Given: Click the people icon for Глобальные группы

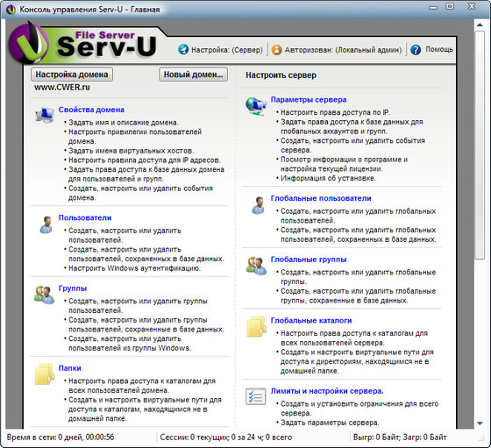Looking at the screenshot, I should pos(256,266).
